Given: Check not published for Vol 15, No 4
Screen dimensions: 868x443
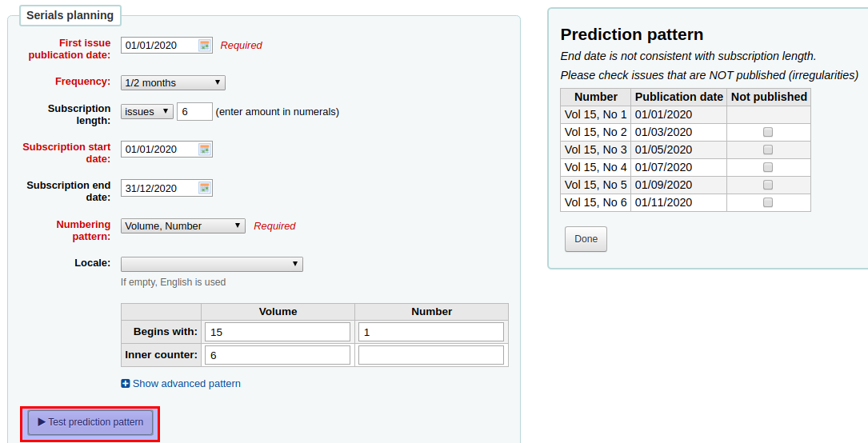Looking at the screenshot, I should (x=768, y=167).
